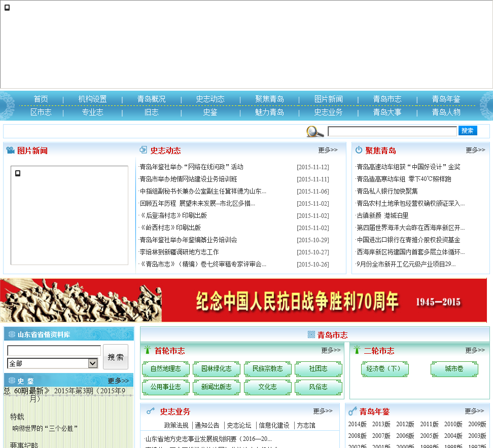Open 2014版 yearbook link
This screenshot has height=448, width=493.
(357, 424)
